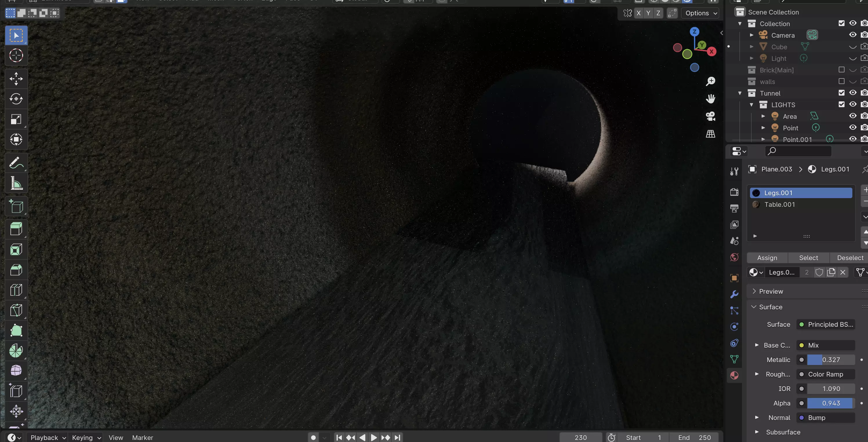
Task: Open the Modifiers wrench tab
Action: [x=734, y=294]
